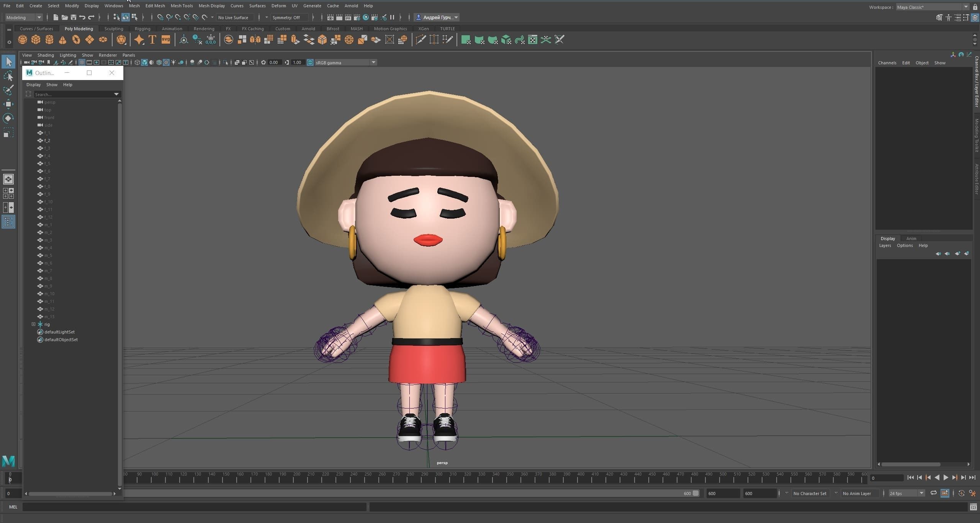
Task: Click the save scene icon
Action: coord(74,17)
